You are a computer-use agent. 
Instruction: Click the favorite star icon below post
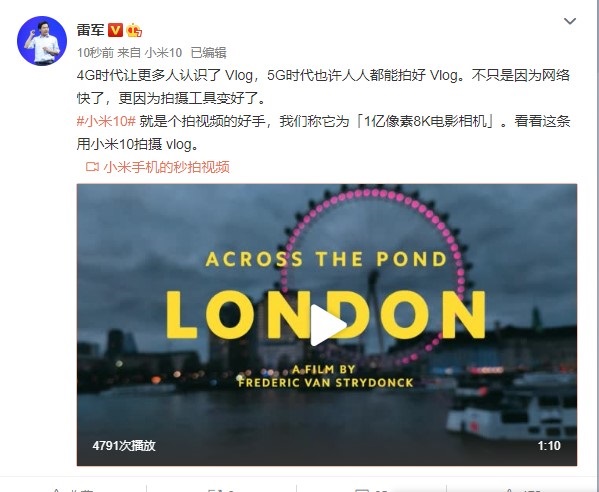tap(56, 490)
